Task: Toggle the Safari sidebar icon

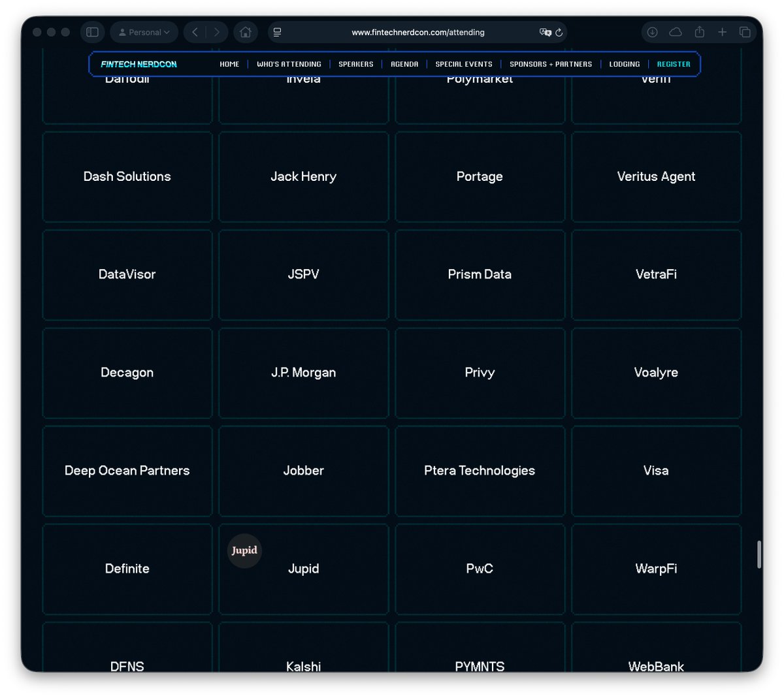Action: point(92,32)
